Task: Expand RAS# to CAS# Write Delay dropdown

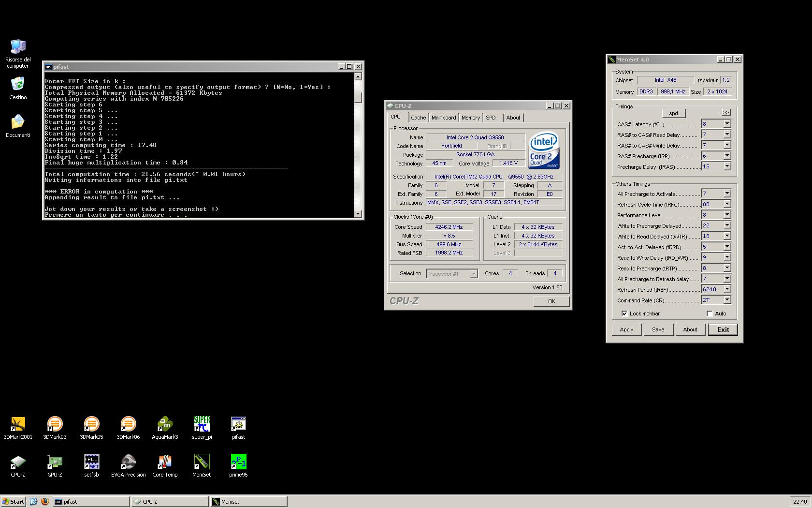Action: pyautogui.click(x=727, y=145)
